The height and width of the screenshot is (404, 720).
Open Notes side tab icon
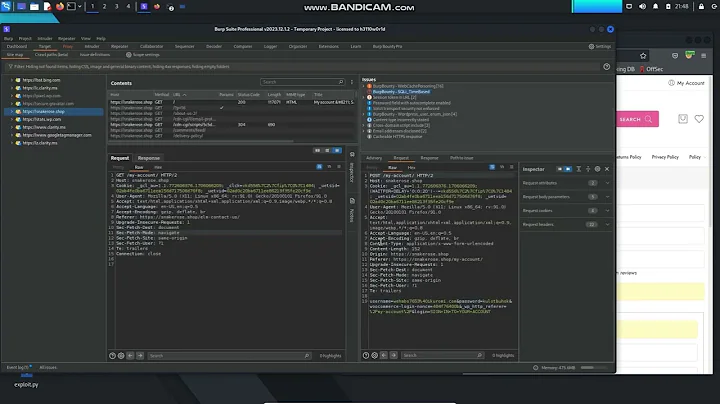[352, 201]
